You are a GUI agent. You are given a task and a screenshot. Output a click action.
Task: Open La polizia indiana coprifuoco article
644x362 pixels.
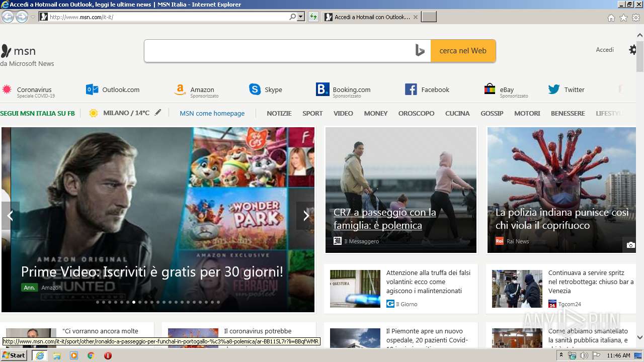pyautogui.click(x=562, y=219)
